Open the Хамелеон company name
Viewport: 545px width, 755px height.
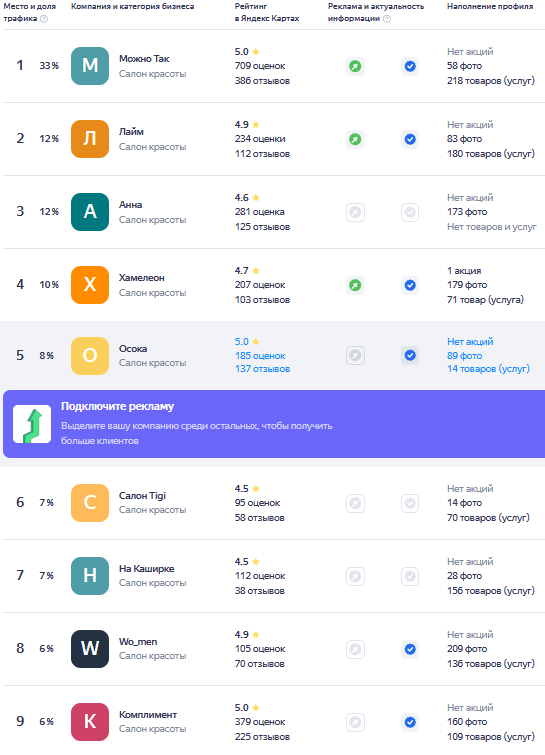coord(142,278)
